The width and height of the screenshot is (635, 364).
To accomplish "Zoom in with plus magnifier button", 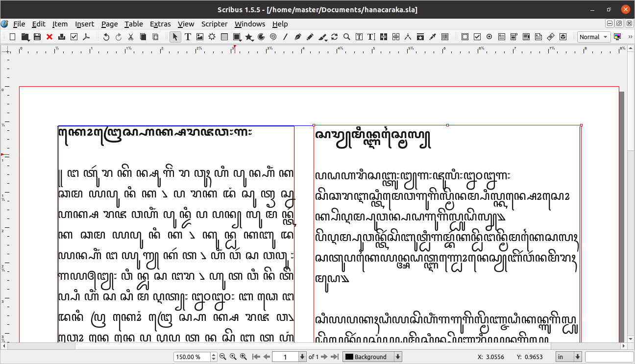I will [x=244, y=357].
